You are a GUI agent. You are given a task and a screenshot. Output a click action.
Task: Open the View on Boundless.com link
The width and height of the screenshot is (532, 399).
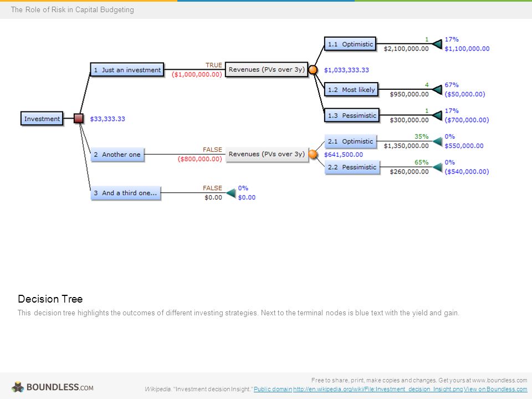coord(495,389)
